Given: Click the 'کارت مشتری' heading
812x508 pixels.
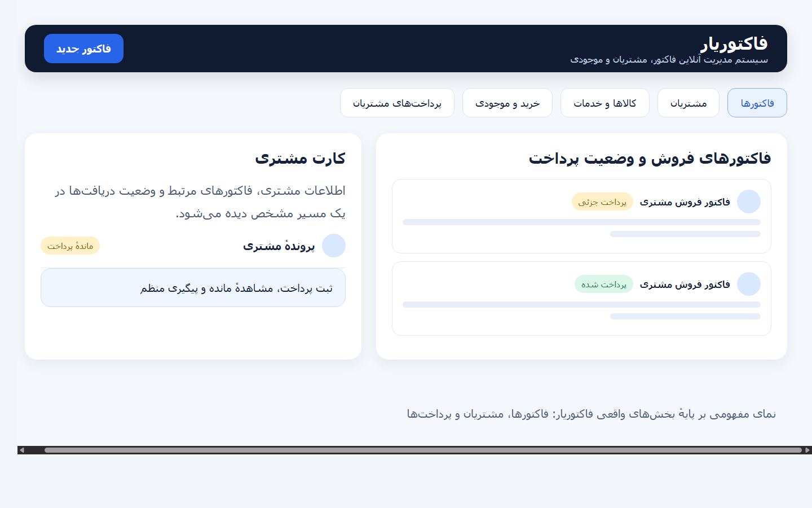Looking at the screenshot, I should (x=300, y=158).
